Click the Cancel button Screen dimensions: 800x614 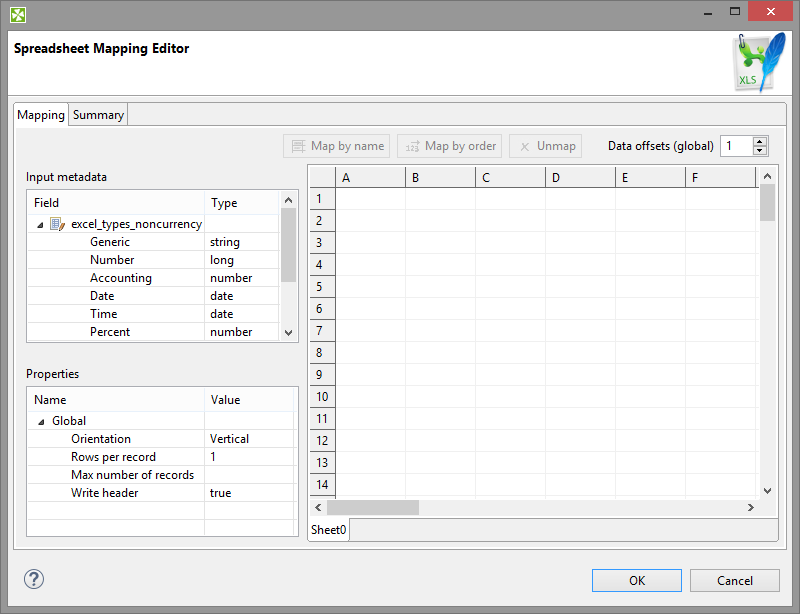[x=735, y=580]
